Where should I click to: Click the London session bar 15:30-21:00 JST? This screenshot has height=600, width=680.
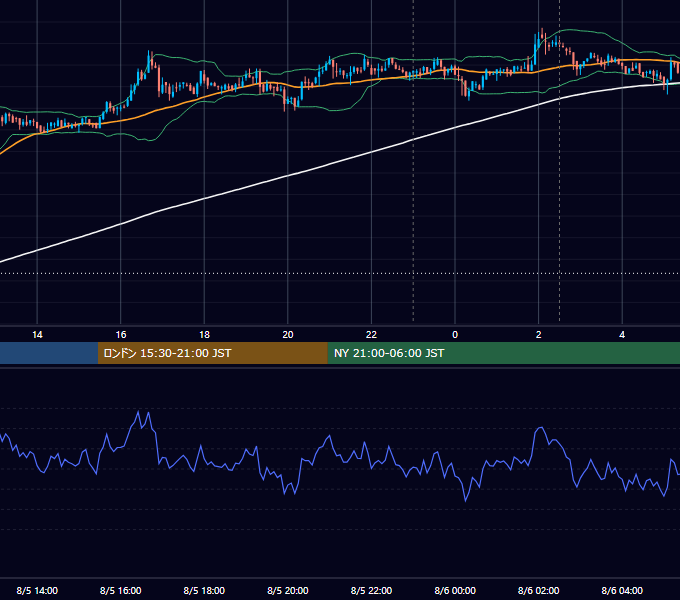(x=212, y=353)
